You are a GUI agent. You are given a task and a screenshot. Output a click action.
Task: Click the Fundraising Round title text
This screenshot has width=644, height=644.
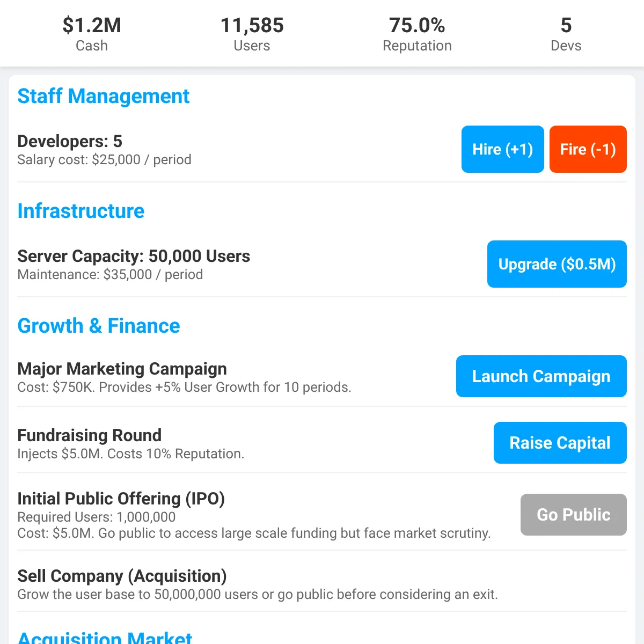pos(90,435)
